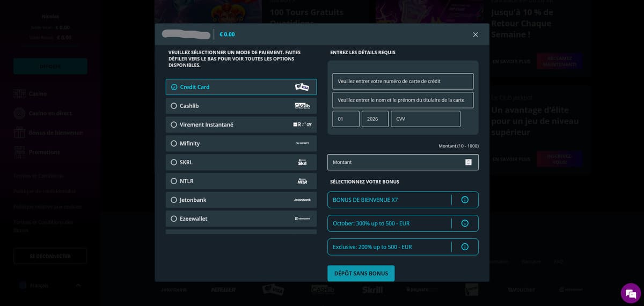Focus the credit card number field
The width and height of the screenshot is (644, 306).
(x=403, y=81)
